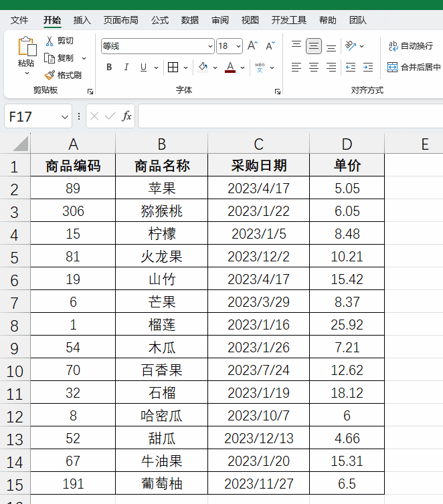Click the red font color A swatch

click(230, 68)
